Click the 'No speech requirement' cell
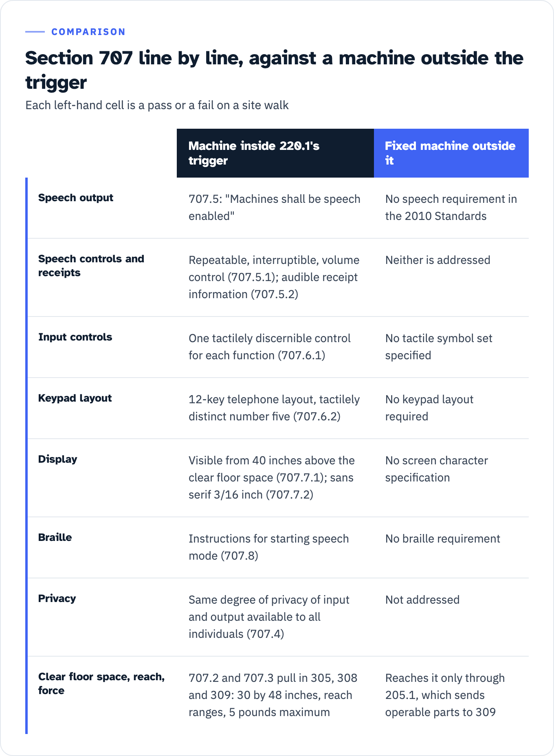Screen dimensions: 554x756 click(451, 207)
